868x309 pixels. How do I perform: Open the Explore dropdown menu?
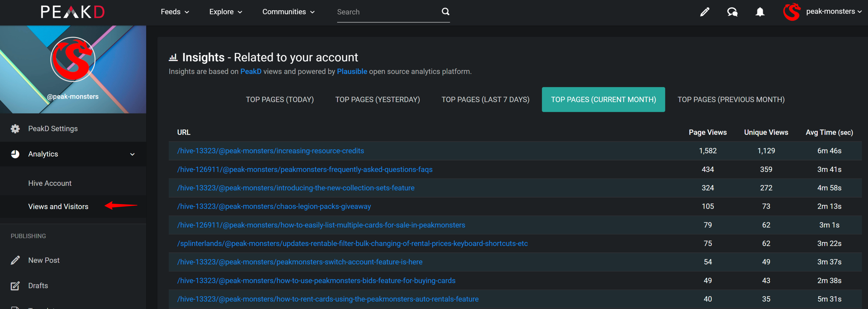coord(226,12)
